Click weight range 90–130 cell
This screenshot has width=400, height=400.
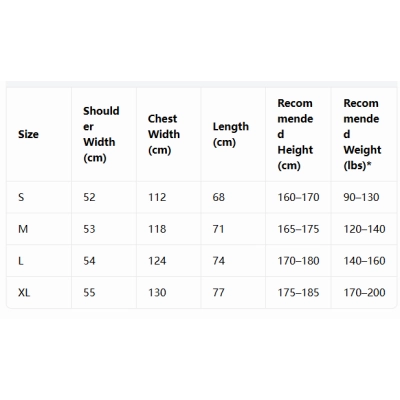click(361, 197)
